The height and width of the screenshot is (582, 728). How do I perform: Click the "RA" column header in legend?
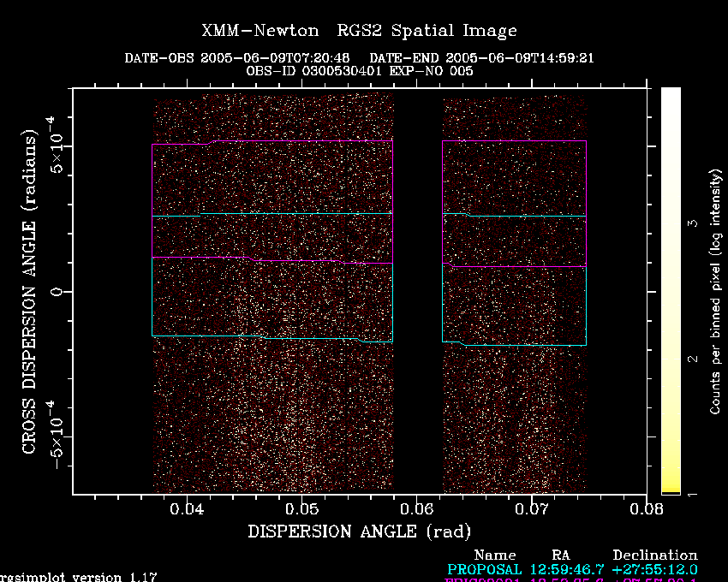(x=561, y=555)
